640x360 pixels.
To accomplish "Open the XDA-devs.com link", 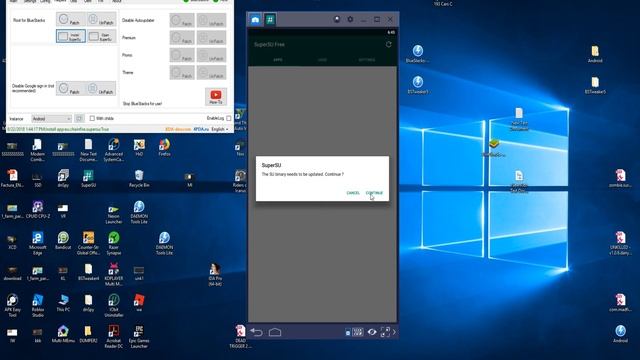I will pyautogui.click(x=178, y=129).
